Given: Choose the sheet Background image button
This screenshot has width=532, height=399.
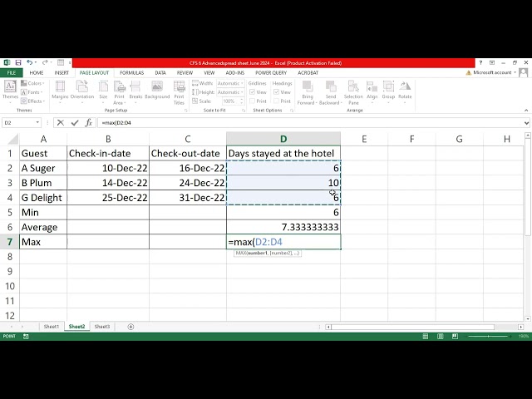Looking at the screenshot, I should tap(157, 91).
